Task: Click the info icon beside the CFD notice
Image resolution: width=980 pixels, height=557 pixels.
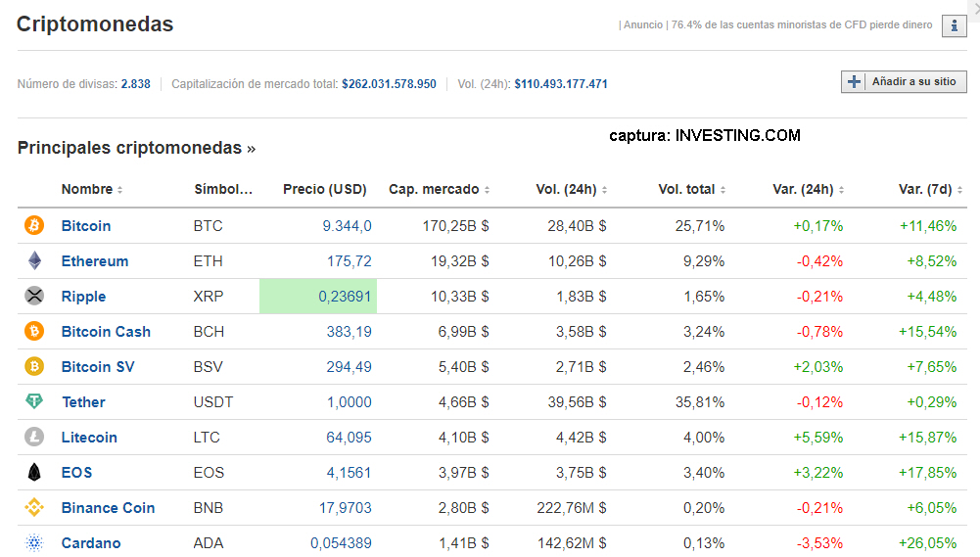Action: tap(954, 26)
